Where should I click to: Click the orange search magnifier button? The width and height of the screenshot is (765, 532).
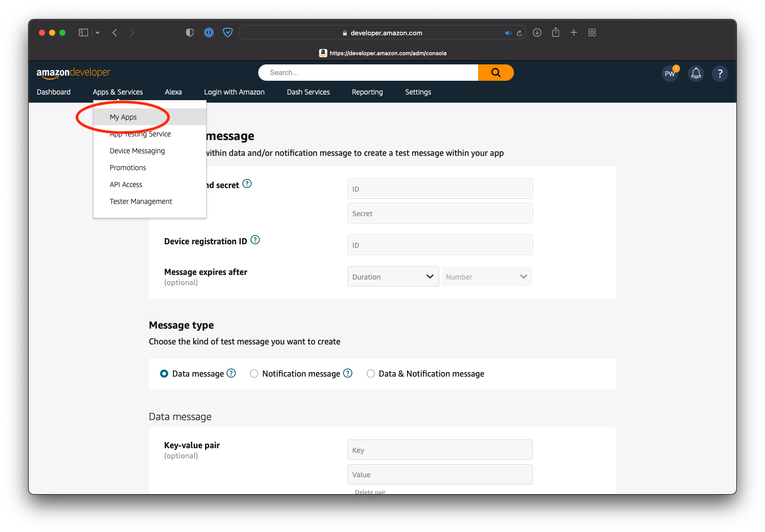(x=496, y=73)
